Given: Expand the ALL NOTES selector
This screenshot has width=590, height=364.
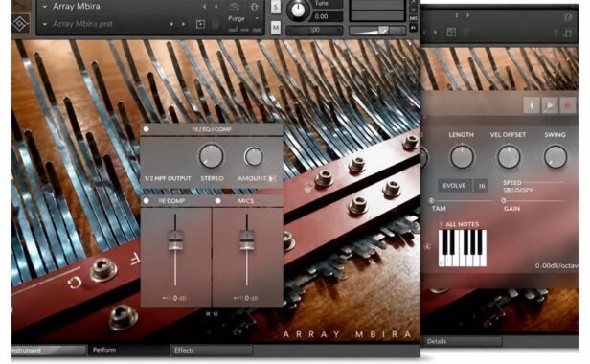Looking at the screenshot, I should tap(460, 224).
